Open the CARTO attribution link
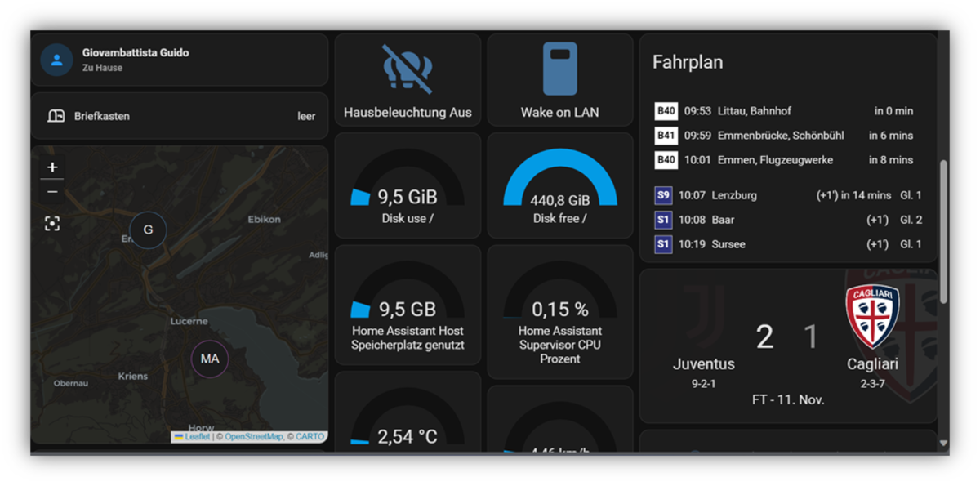 (310, 437)
